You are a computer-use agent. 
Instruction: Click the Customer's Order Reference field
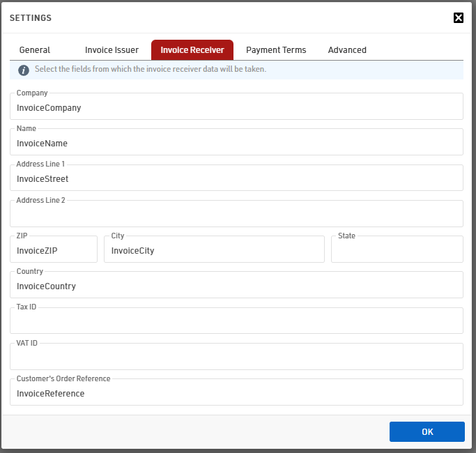(x=236, y=393)
